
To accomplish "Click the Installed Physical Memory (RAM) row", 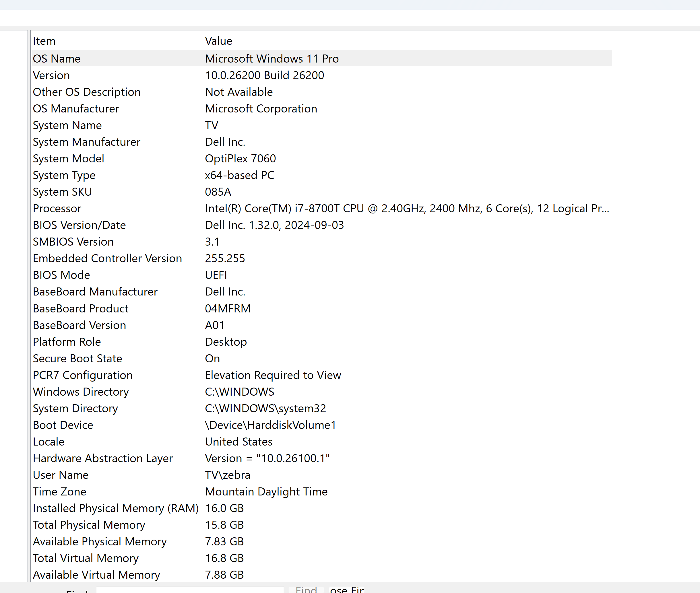I will pyautogui.click(x=322, y=508).
